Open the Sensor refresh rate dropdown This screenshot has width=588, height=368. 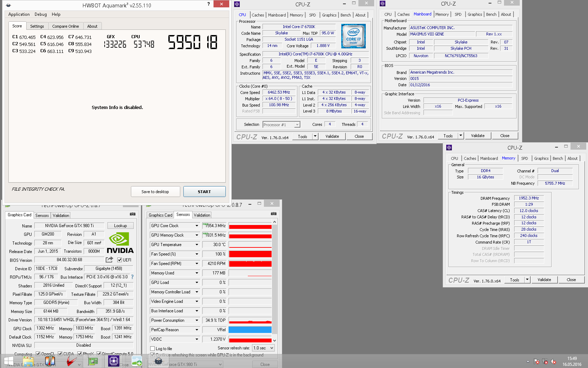(x=264, y=348)
